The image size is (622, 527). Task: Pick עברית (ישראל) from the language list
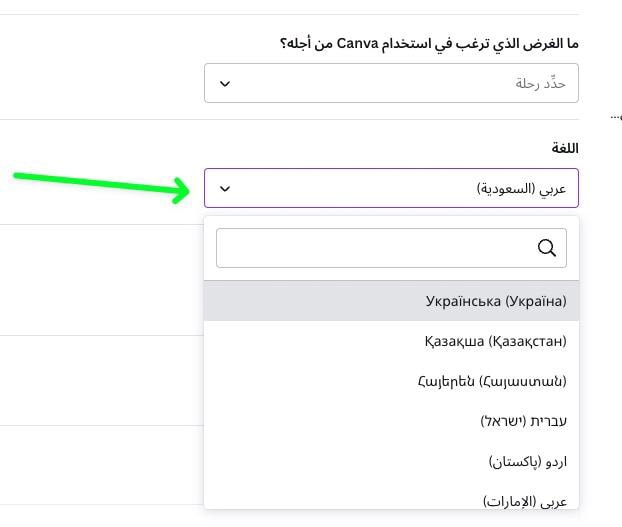click(391, 421)
